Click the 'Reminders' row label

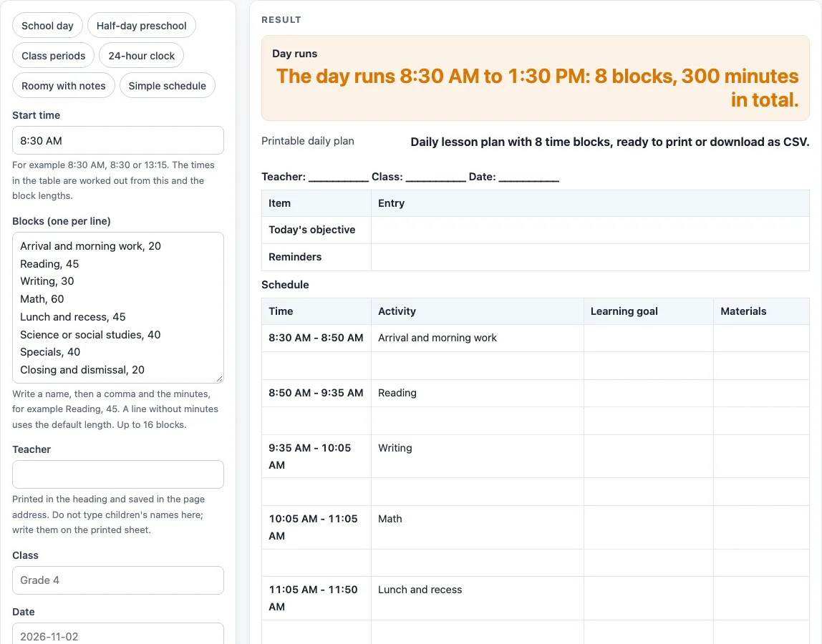pyautogui.click(x=295, y=257)
